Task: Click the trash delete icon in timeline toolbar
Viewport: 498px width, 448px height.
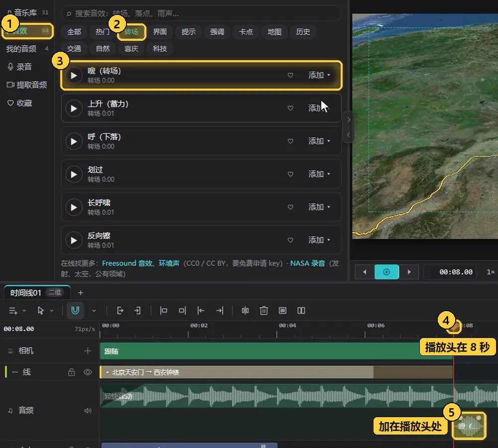Action: point(263,311)
